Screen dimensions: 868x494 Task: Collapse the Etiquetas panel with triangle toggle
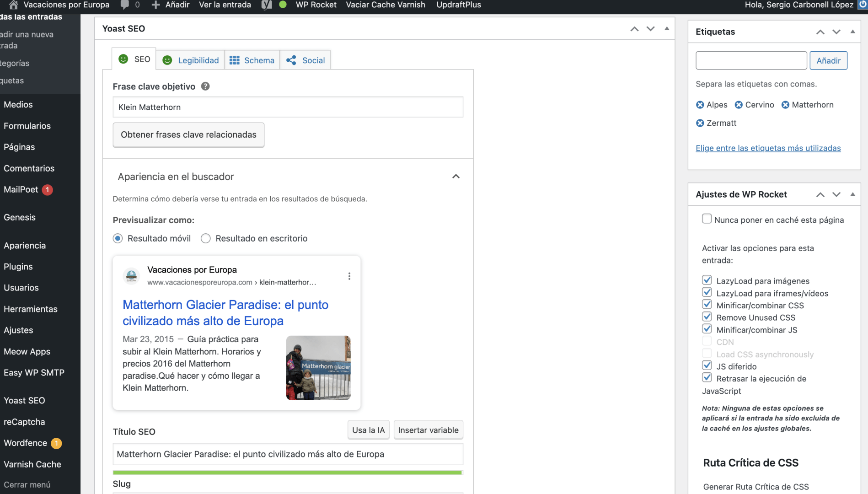pyautogui.click(x=852, y=32)
